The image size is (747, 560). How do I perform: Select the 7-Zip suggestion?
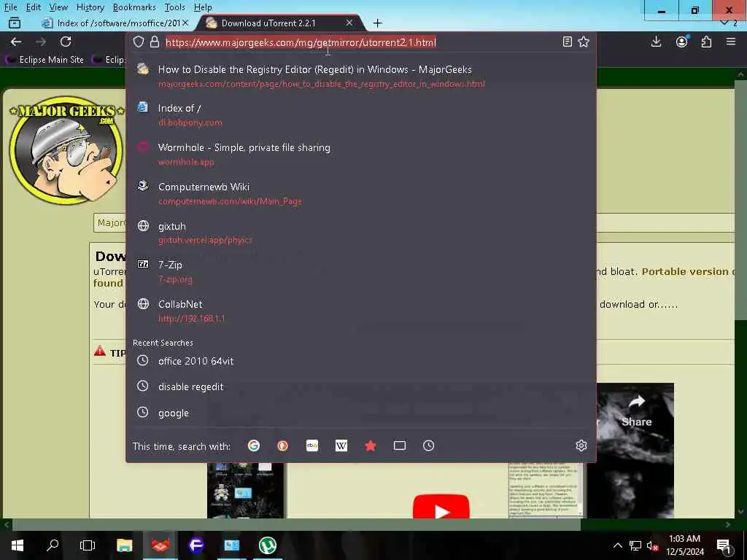pyautogui.click(x=360, y=271)
